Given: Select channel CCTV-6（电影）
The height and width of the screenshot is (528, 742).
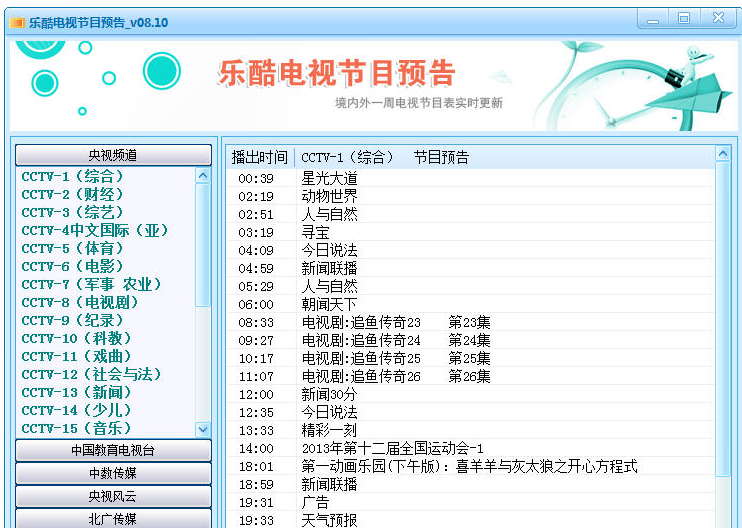Looking at the screenshot, I should pyautogui.click(x=72, y=266).
